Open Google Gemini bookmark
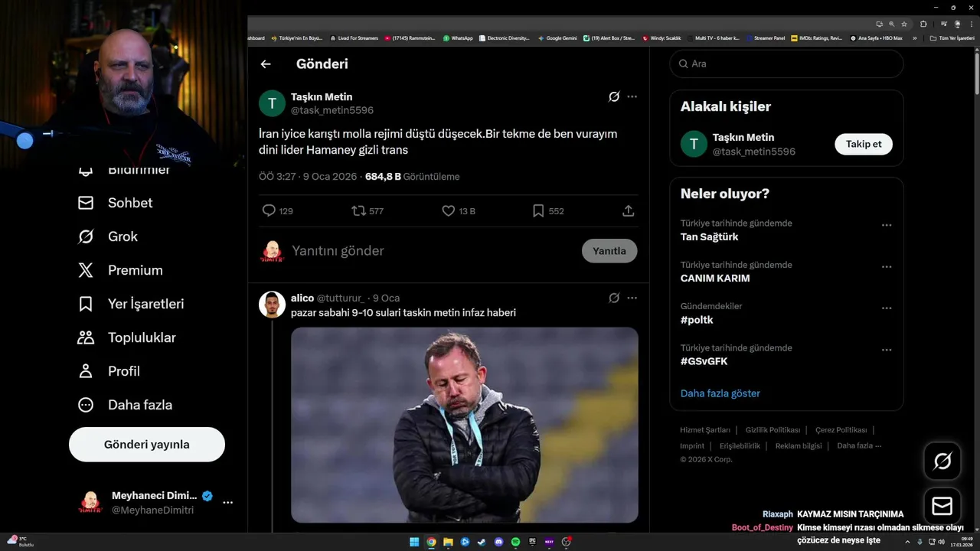Screen dimensions: 980x551 pos(557,37)
